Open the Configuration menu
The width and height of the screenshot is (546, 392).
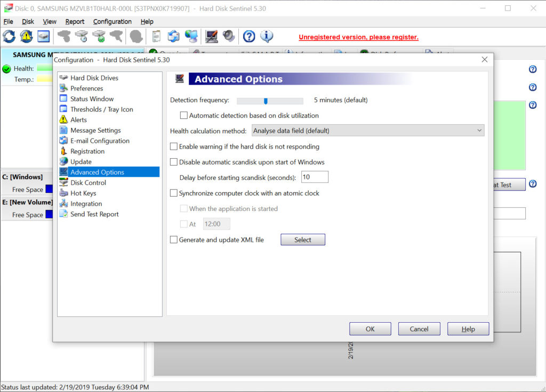click(x=112, y=21)
